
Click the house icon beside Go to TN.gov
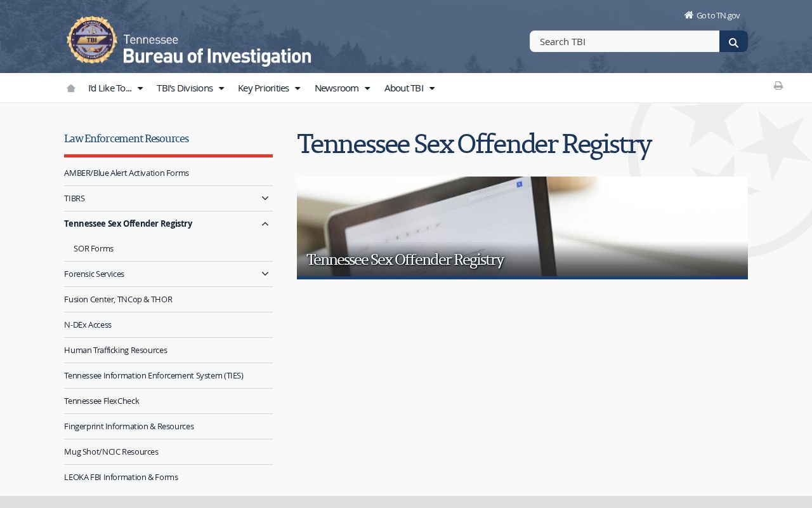(x=688, y=15)
